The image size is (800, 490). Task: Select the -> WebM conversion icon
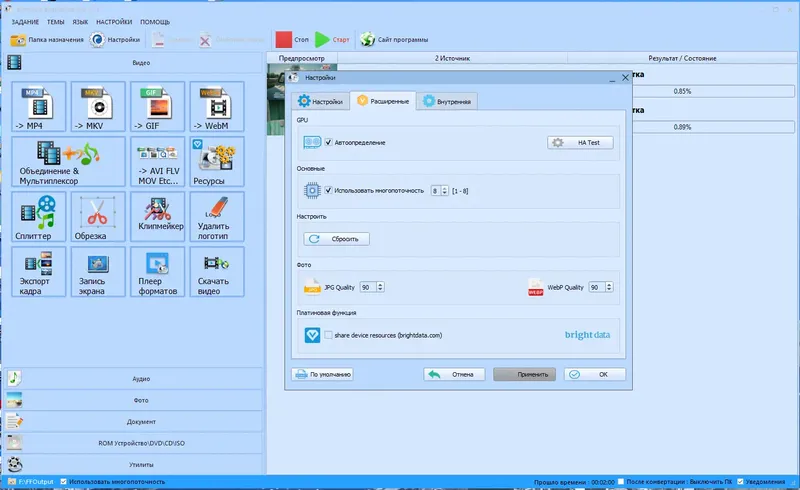217,107
